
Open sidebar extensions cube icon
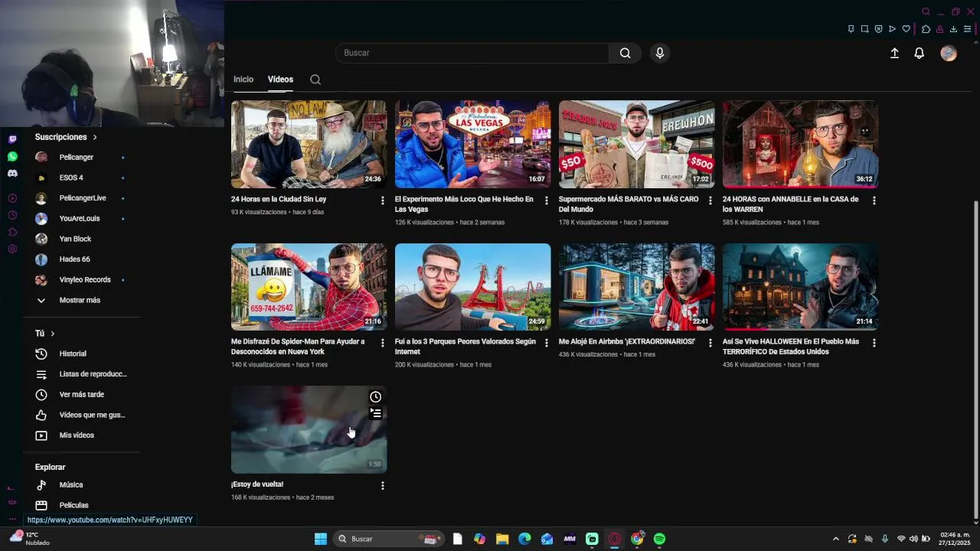pos(12,232)
